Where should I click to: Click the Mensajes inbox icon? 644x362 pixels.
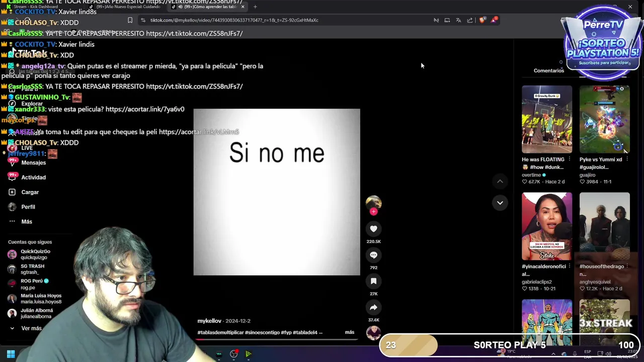tap(12, 162)
